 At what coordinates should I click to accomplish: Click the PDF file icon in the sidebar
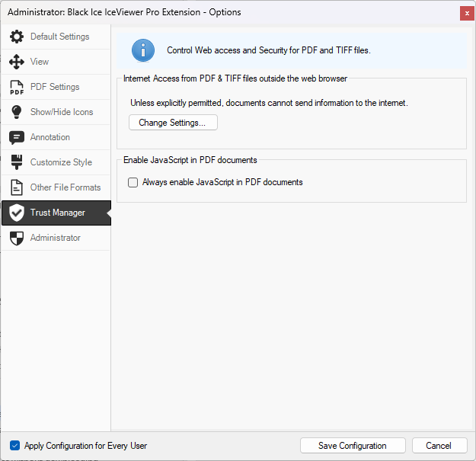tap(17, 87)
